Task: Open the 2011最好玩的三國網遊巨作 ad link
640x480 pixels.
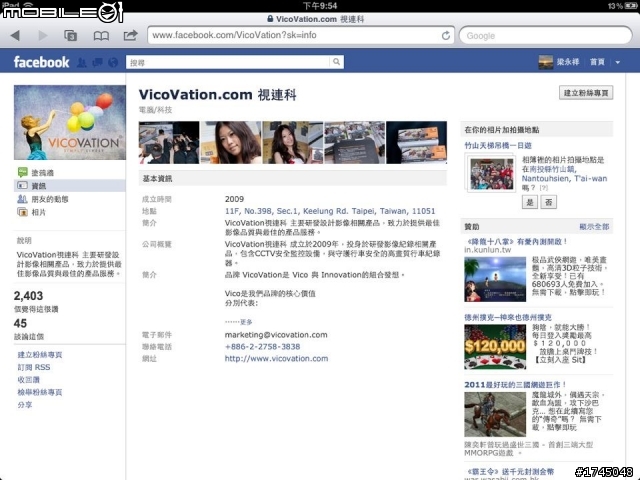Action: click(515, 385)
